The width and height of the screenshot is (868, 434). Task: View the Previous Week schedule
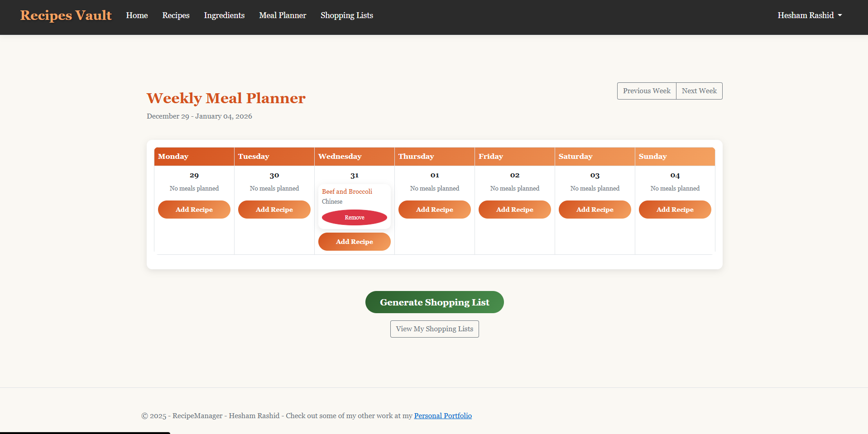click(646, 91)
